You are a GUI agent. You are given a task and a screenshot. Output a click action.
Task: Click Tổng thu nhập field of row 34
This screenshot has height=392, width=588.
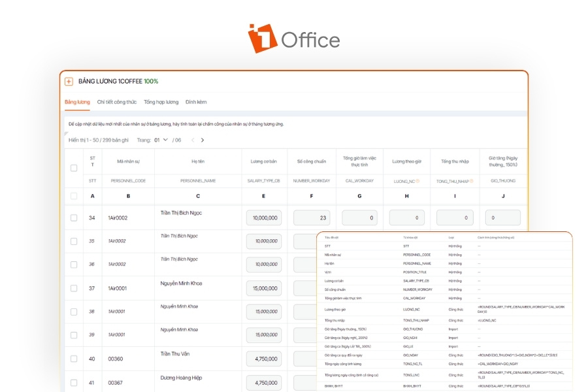[x=455, y=218]
